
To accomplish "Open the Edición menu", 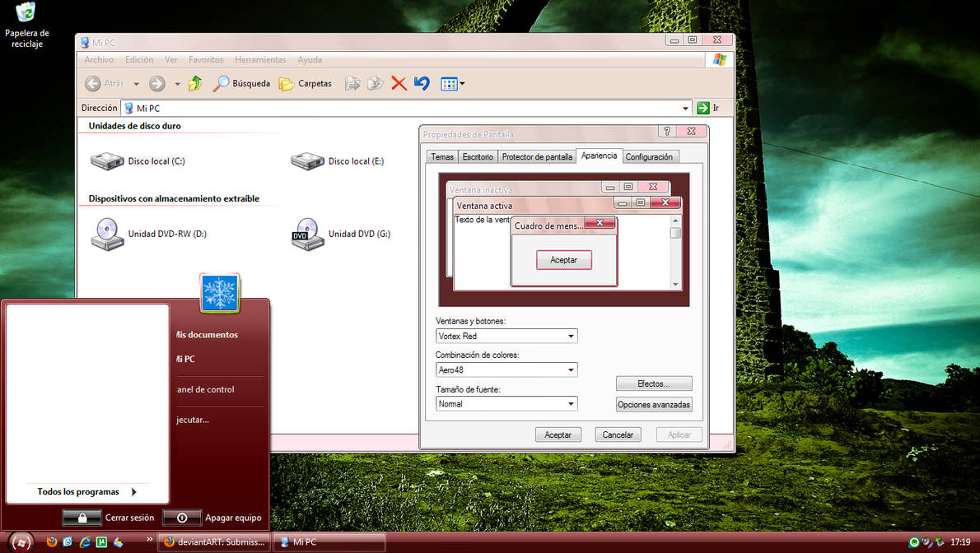I will point(138,60).
